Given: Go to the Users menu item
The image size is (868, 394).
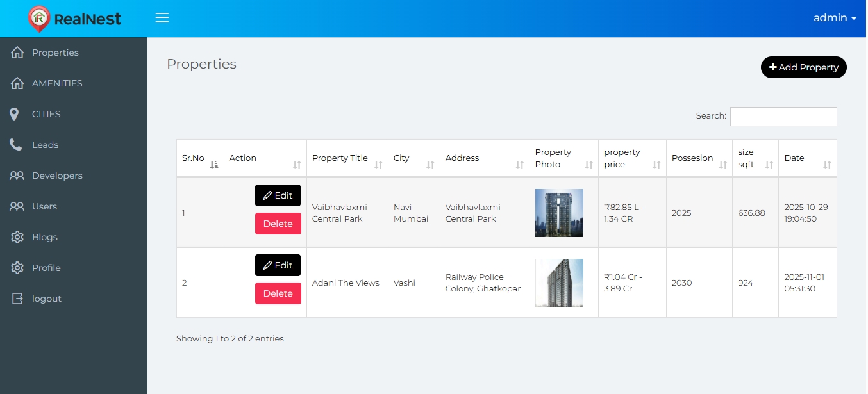Looking at the screenshot, I should pyautogui.click(x=44, y=206).
